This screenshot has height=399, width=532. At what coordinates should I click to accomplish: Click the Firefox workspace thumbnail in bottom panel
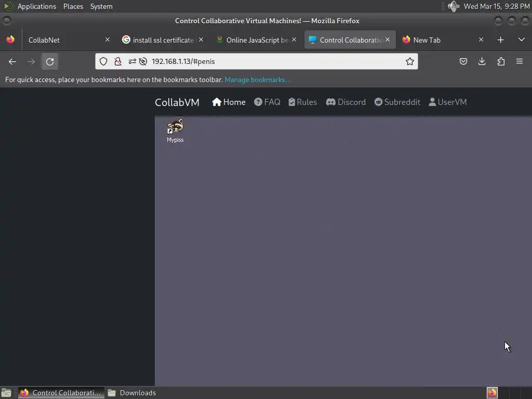[493, 393]
